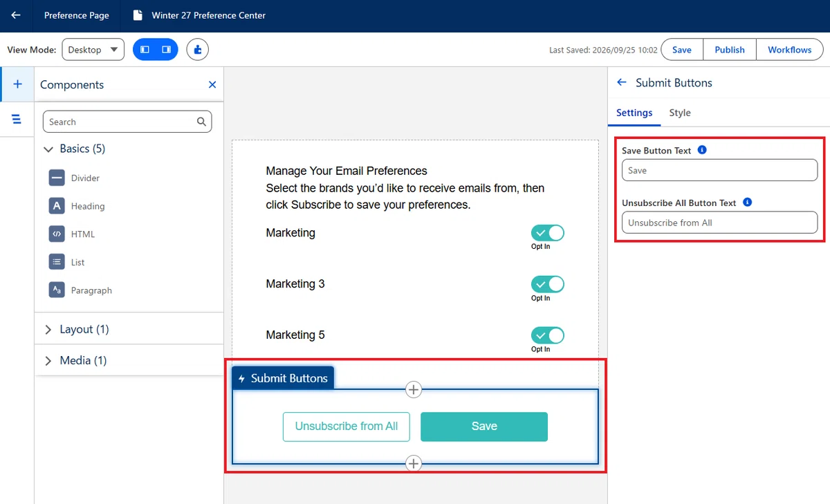Toggle the Marketing 5 opt-in switch
This screenshot has width=830, height=504.
tap(548, 335)
